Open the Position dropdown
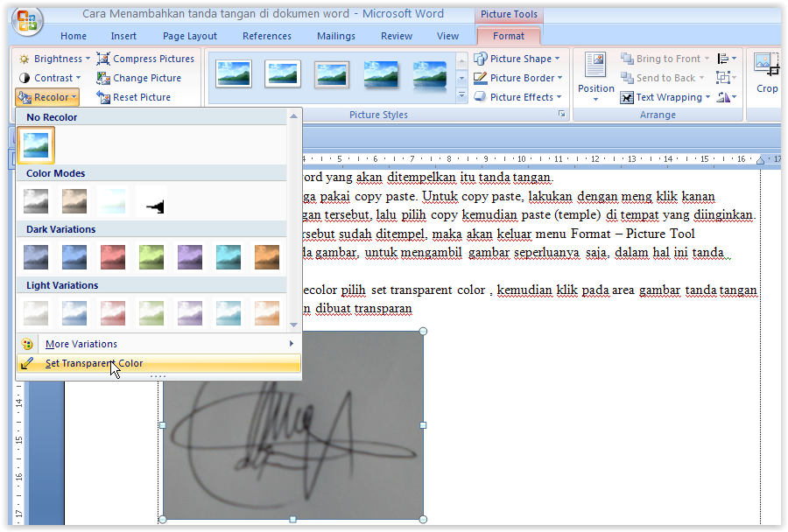788x532 pixels. point(596,76)
